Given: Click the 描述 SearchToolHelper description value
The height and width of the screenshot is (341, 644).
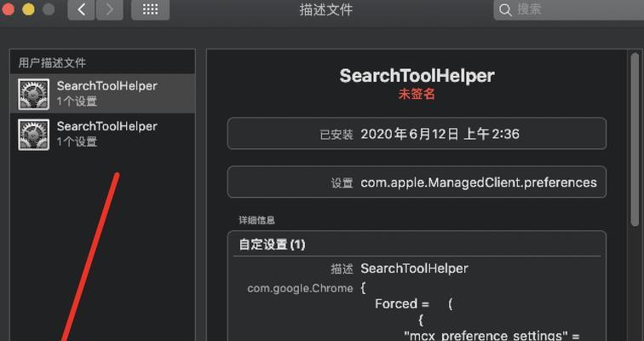Looking at the screenshot, I should [414, 269].
